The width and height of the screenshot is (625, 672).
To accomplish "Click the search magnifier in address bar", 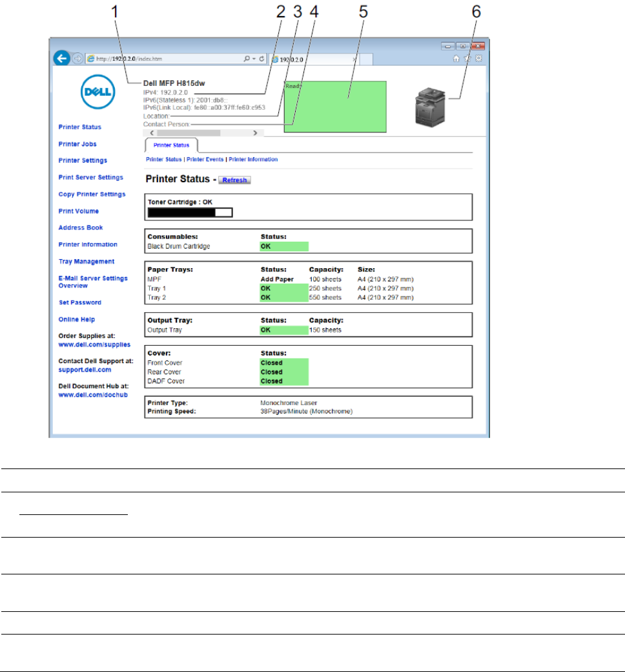I will click(247, 59).
